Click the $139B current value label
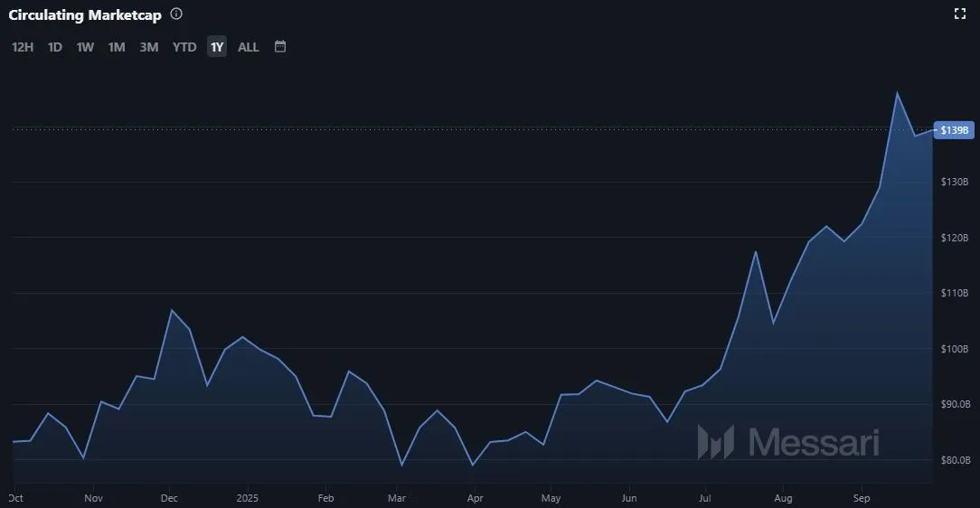This screenshot has width=980, height=508. (955, 130)
